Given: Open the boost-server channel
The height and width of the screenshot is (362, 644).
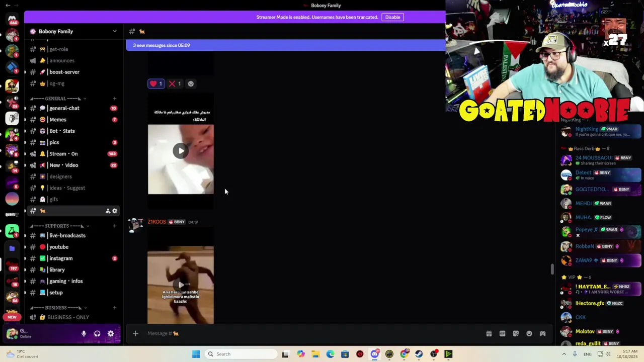Looking at the screenshot, I should [x=73, y=72].
